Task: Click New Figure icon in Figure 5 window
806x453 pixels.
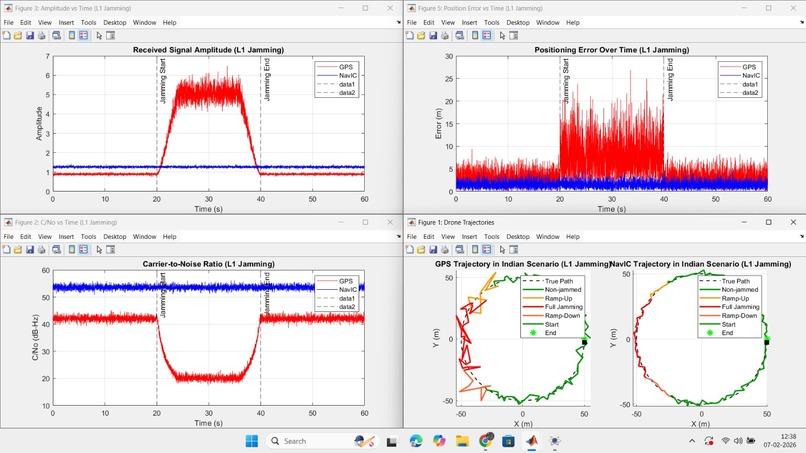Action: (410, 35)
